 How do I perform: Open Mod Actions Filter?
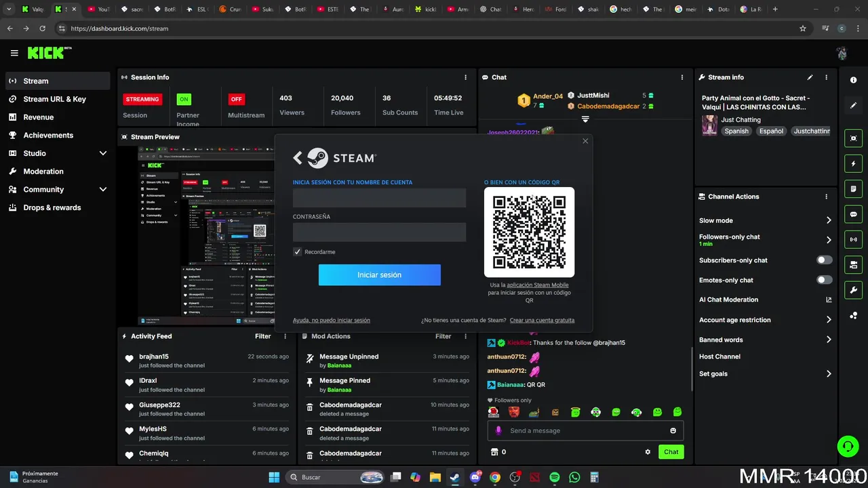point(443,336)
